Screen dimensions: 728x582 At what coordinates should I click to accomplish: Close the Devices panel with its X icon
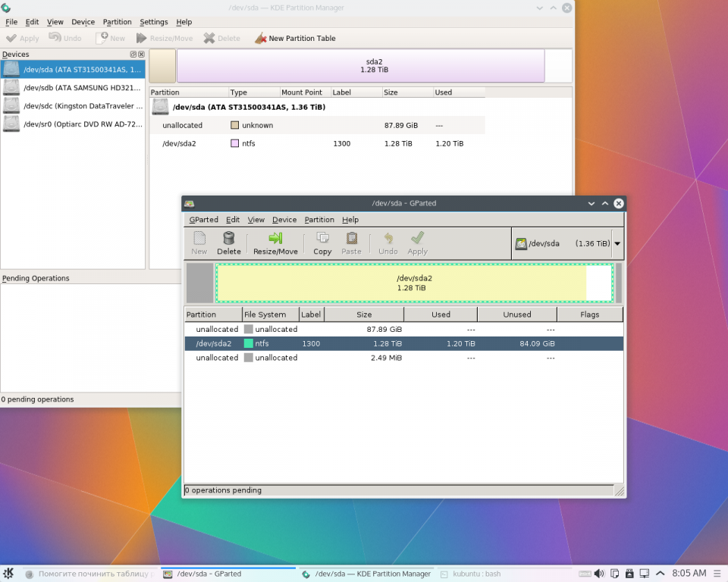pyautogui.click(x=141, y=55)
